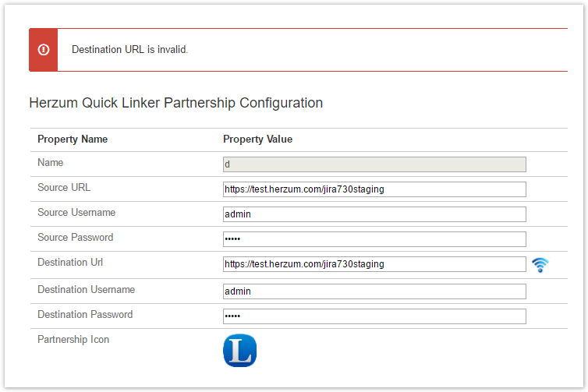Select the Source Password field
The image size is (588, 392).
374,239
